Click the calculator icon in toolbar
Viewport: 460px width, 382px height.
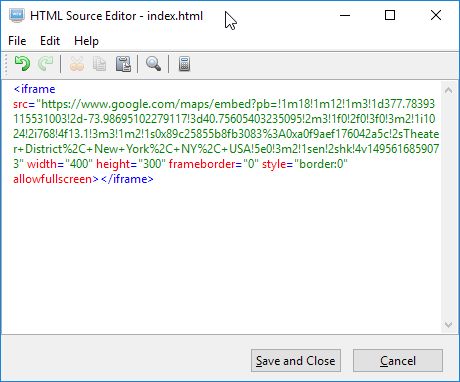(184, 64)
